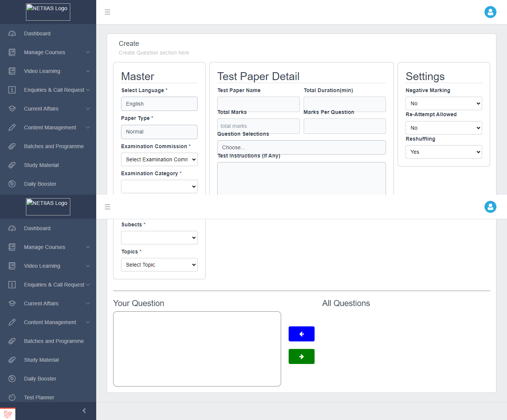Open the Subects dropdown
The image size is (507, 420).
pos(159,238)
